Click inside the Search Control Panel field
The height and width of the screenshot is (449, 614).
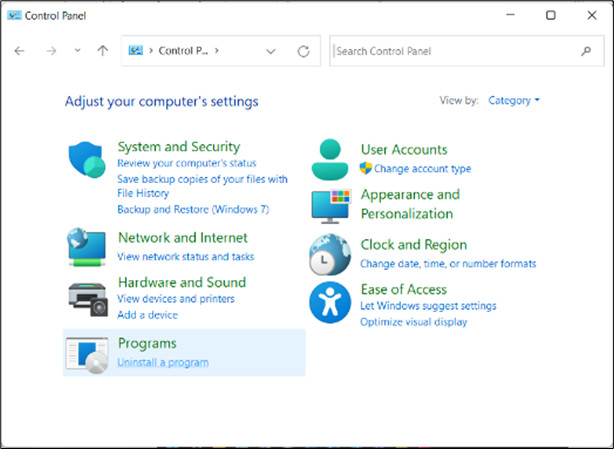pos(455,51)
